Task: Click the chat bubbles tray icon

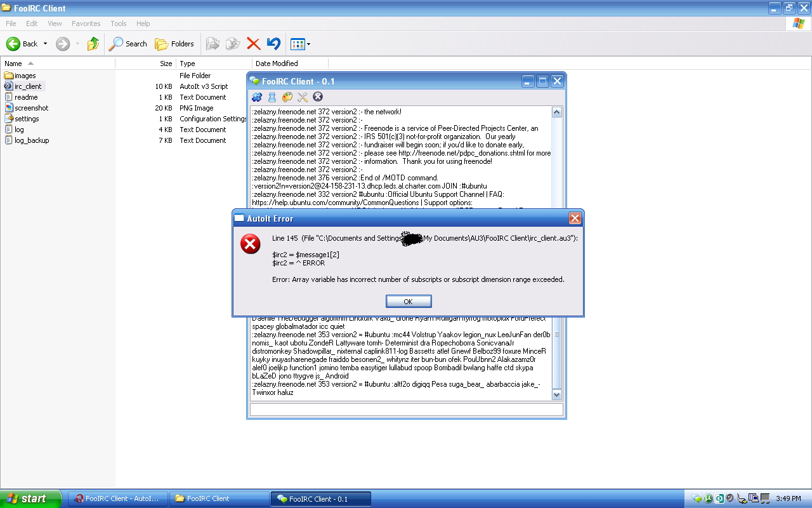Action: click(x=697, y=498)
